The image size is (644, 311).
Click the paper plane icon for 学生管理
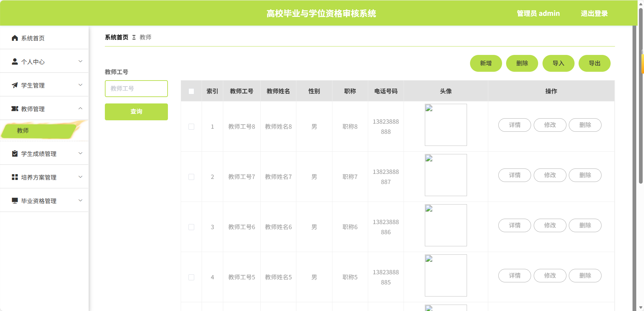pyautogui.click(x=15, y=85)
